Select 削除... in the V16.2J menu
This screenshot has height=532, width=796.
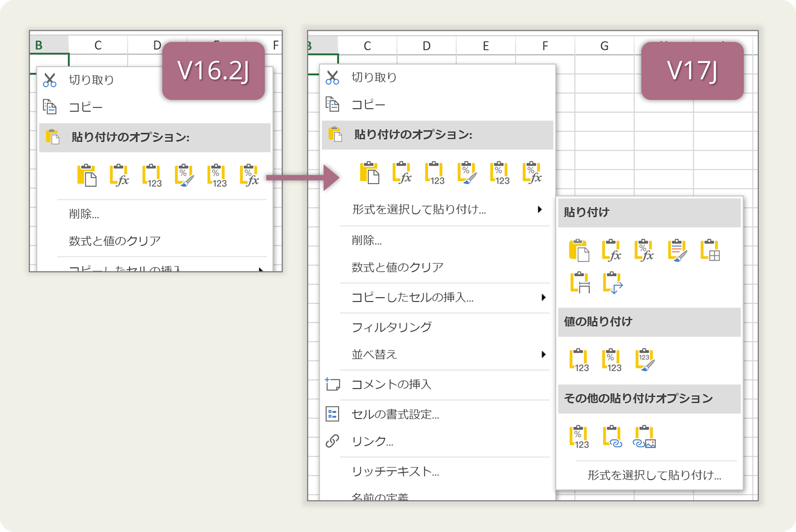[84, 214]
